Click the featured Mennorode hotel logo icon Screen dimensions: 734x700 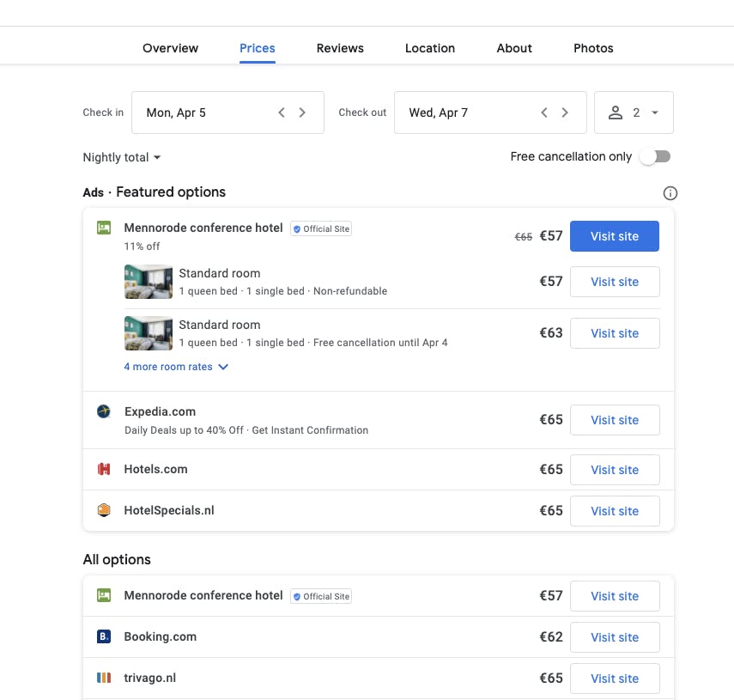click(x=104, y=228)
